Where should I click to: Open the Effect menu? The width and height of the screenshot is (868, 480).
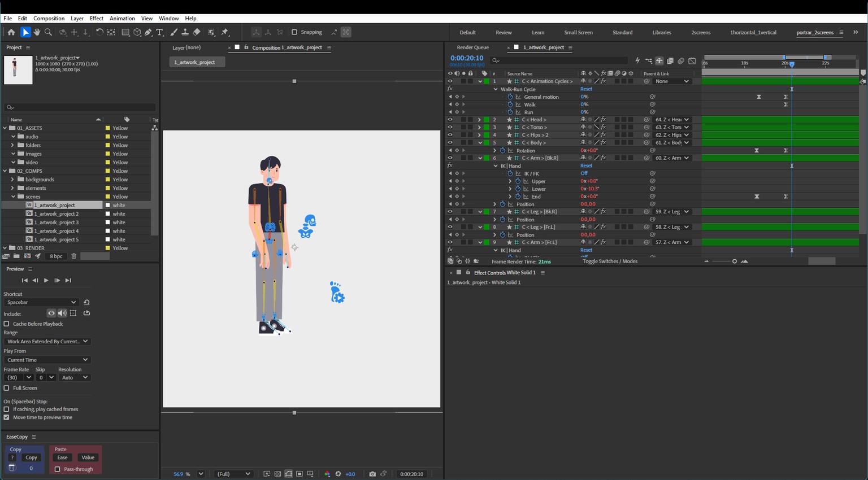pyautogui.click(x=97, y=19)
